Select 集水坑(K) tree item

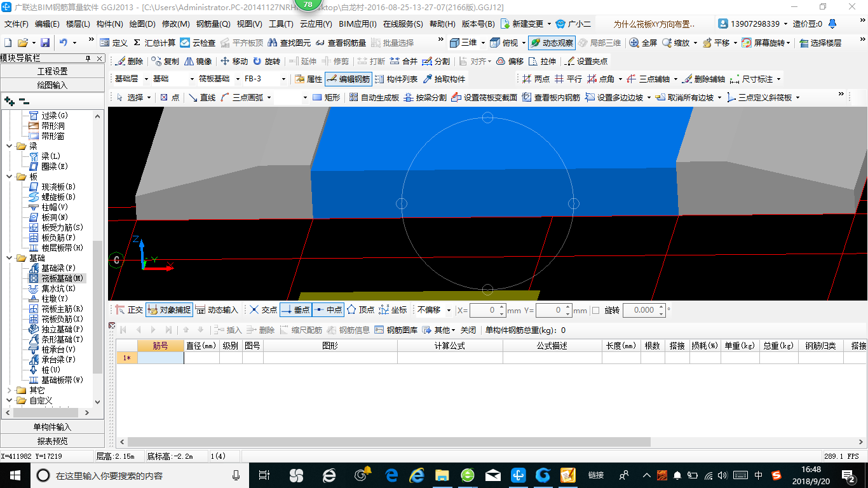pyautogui.click(x=53, y=288)
